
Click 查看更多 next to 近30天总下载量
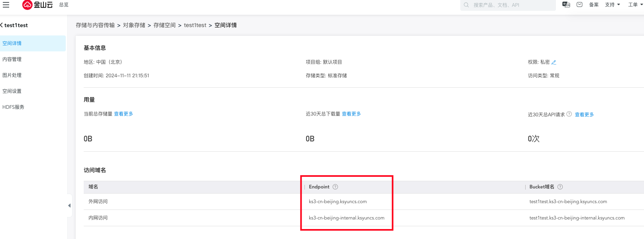click(x=351, y=114)
